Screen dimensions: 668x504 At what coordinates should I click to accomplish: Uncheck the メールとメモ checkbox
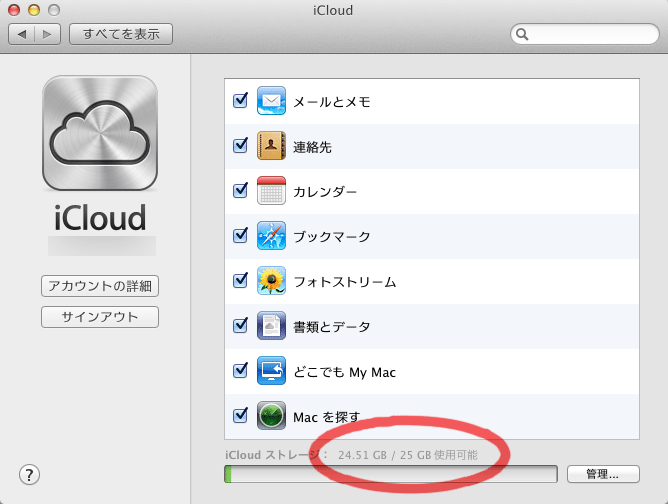[240, 101]
